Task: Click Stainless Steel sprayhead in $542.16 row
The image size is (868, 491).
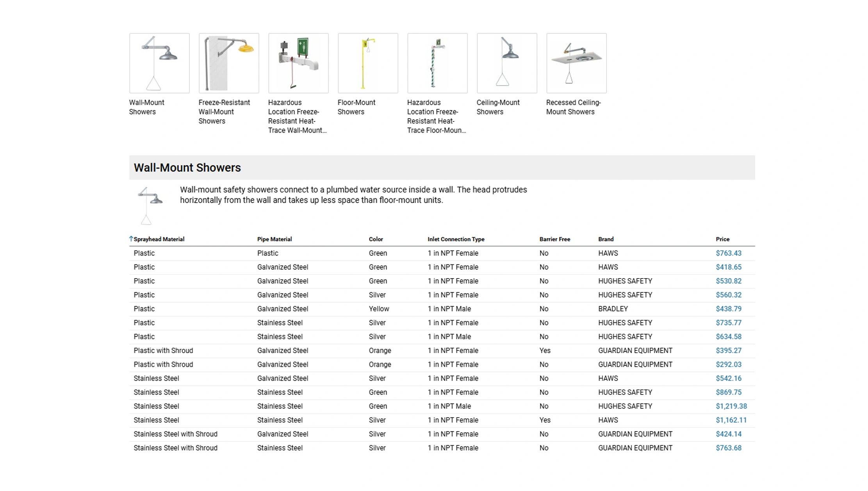Action: [x=157, y=378]
